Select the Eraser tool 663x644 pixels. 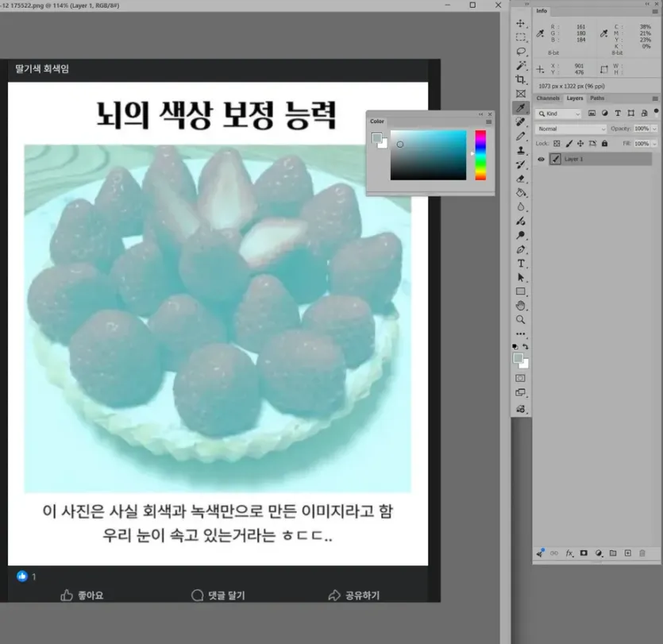[x=521, y=179]
